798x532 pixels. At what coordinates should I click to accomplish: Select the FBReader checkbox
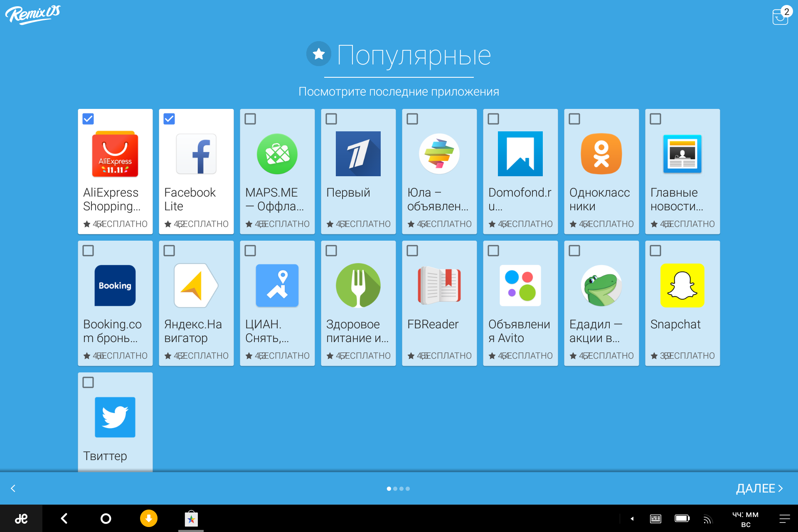[412, 251]
